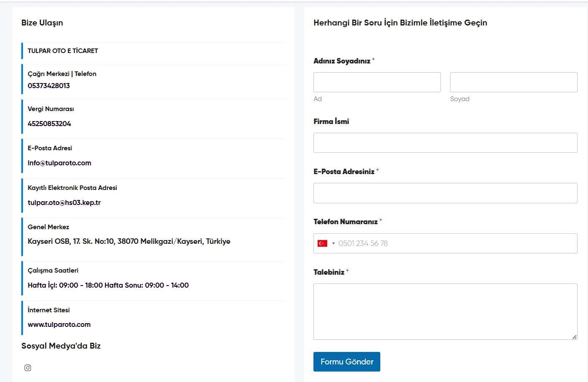
Task: Click inside the Talebiniz text area
Action: pyautogui.click(x=445, y=311)
